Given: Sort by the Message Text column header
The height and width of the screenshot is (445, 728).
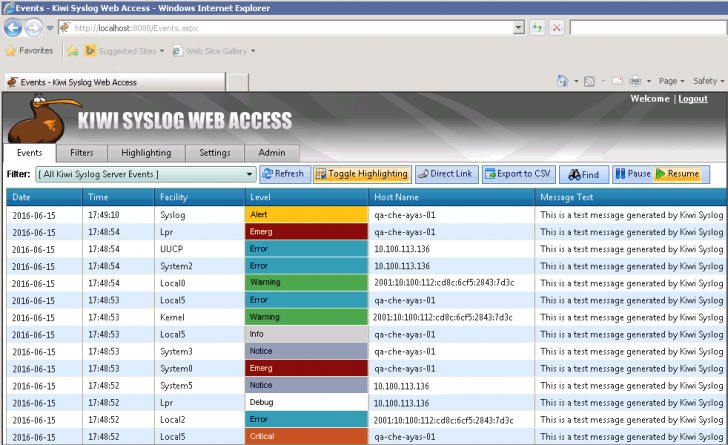Looking at the screenshot, I should point(630,197).
